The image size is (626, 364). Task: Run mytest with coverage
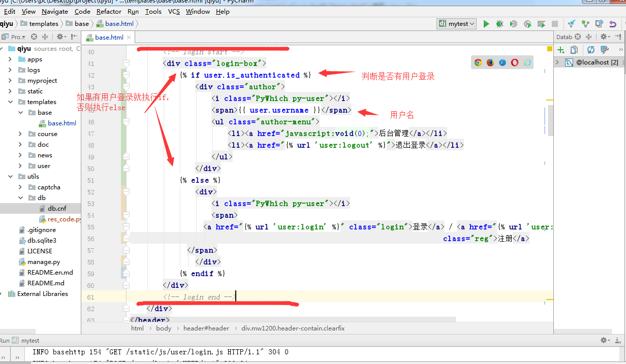(514, 24)
